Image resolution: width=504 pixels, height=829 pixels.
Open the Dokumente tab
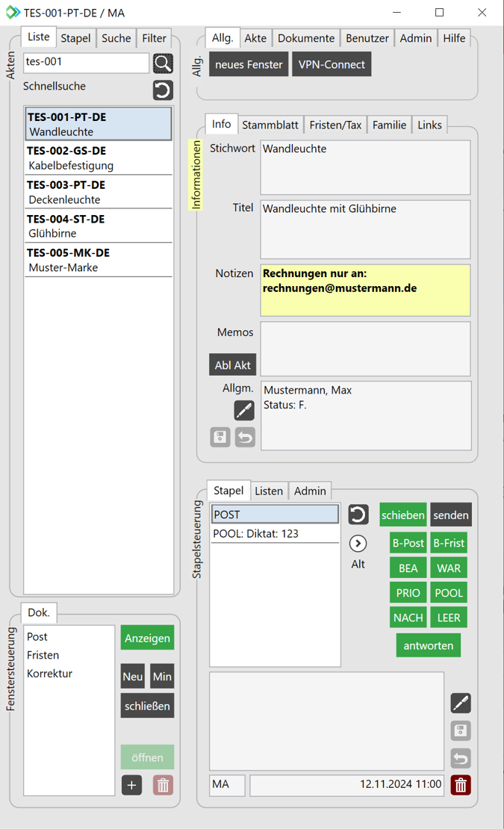coord(306,38)
